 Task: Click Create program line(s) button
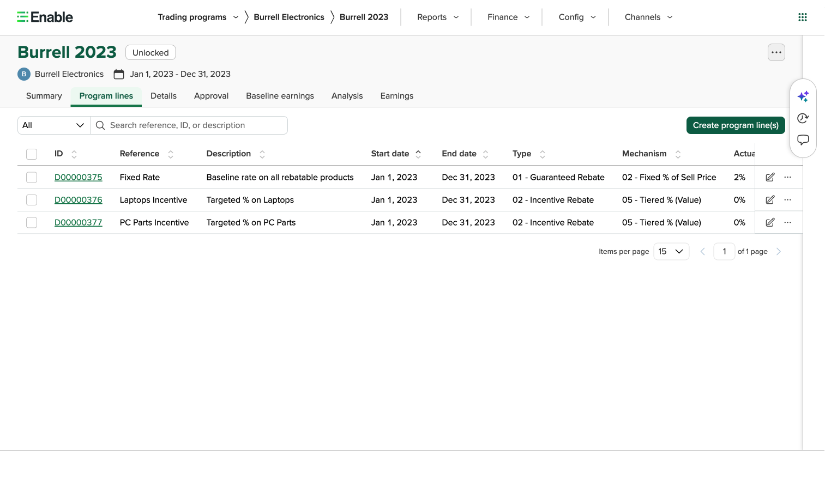736,125
